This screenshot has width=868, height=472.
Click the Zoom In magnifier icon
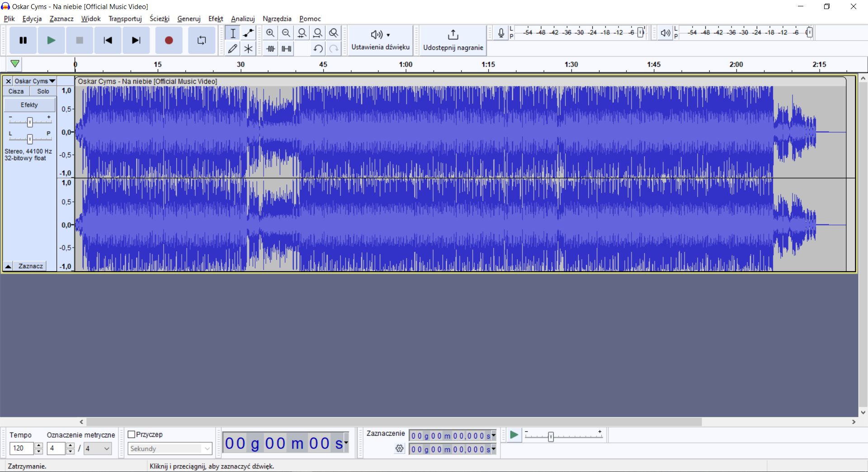270,33
